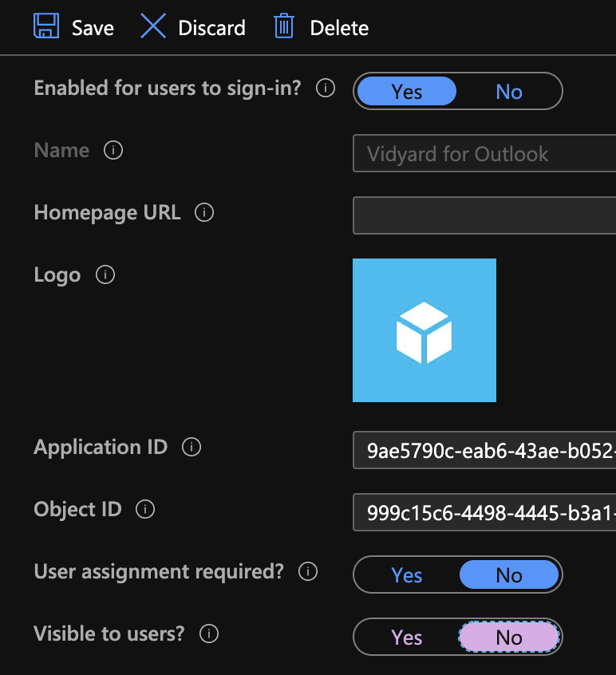Image resolution: width=616 pixels, height=675 pixels.
Task: Set User assignment required to Yes
Action: [x=407, y=575]
